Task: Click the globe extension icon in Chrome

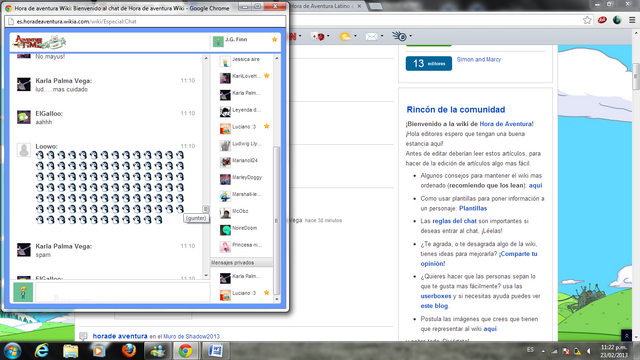Action: [617, 20]
